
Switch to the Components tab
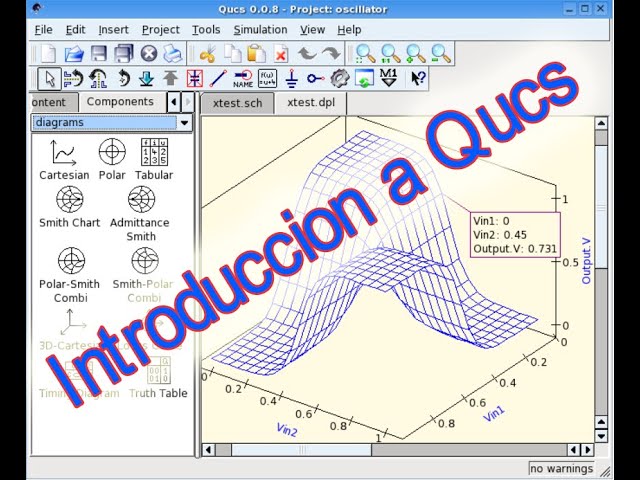click(x=120, y=102)
